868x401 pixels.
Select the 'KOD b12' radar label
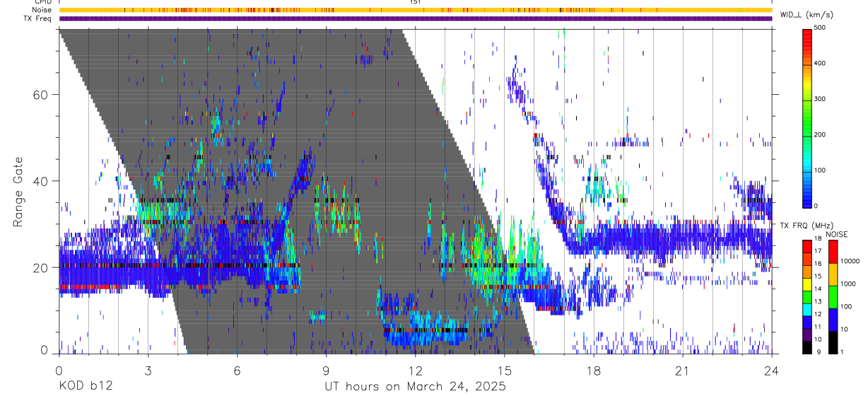pyautogui.click(x=85, y=387)
